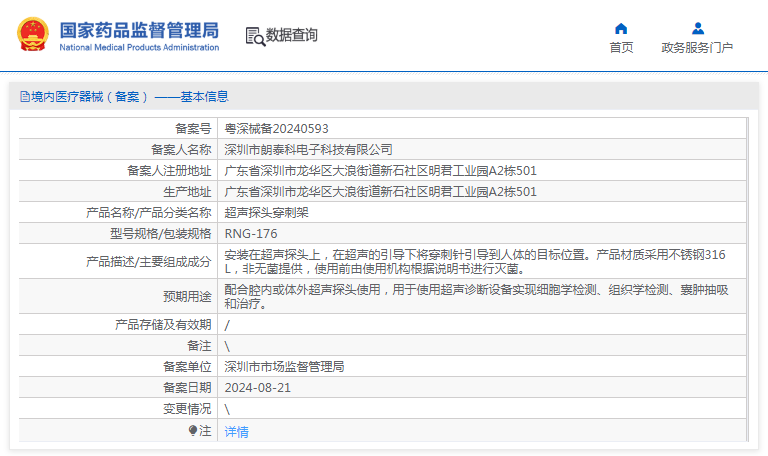Click the 产品描述/主要组成成分 label
Image resolution: width=768 pixels, height=456 pixels.
tap(148, 262)
